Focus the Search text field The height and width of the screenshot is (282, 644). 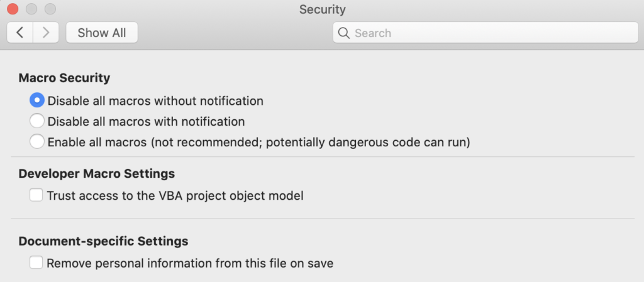coord(486,33)
